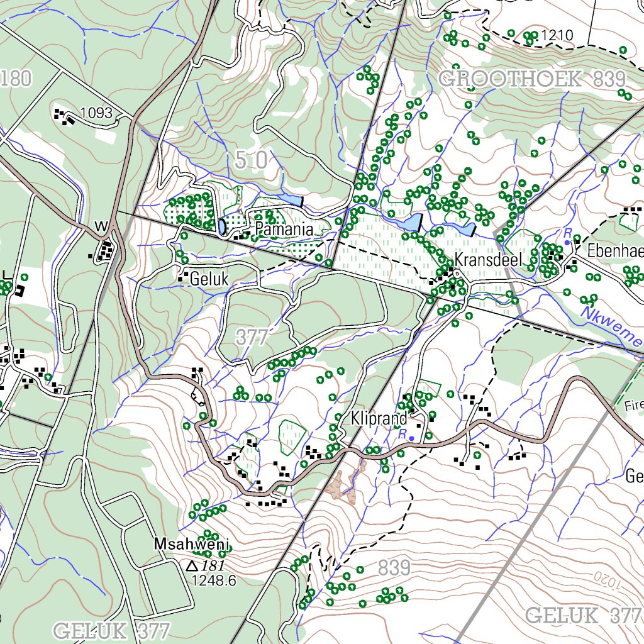Click the Nkweme river label
Image resolution: width=644 pixels, height=644 pixels.
611,327
